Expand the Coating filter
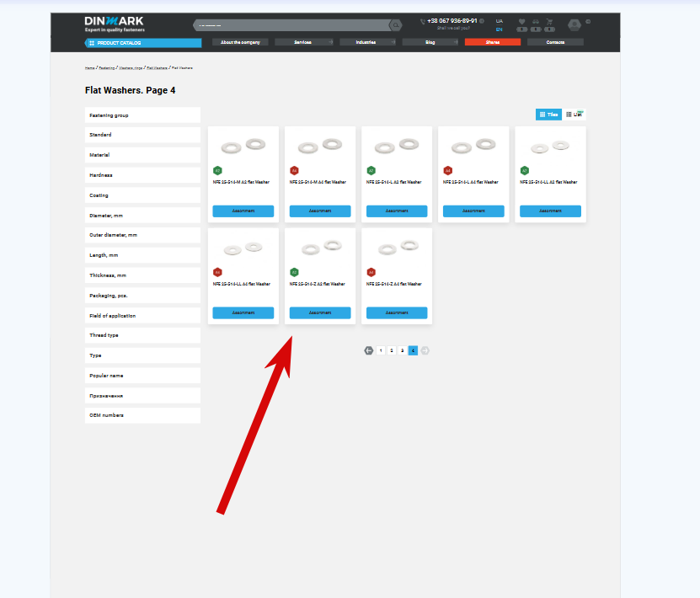This screenshot has height=598, width=700. click(142, 195)
